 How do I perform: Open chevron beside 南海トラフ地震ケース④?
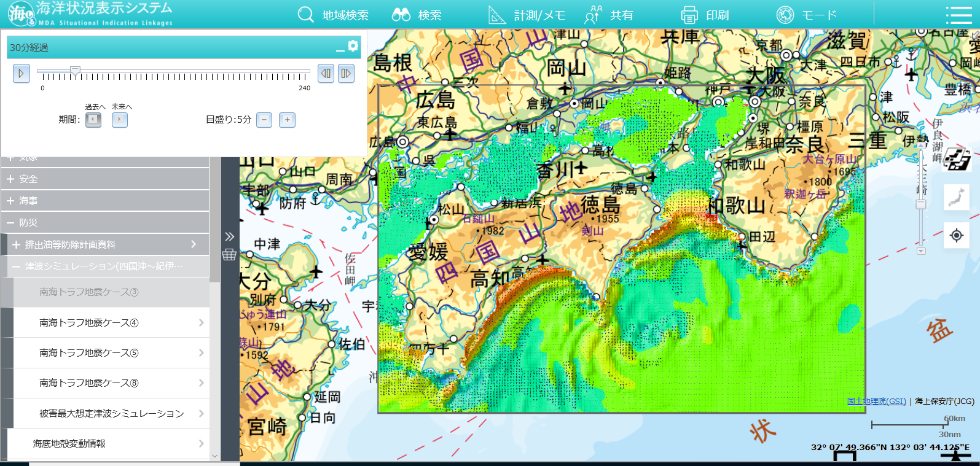(x=202, y=322)
